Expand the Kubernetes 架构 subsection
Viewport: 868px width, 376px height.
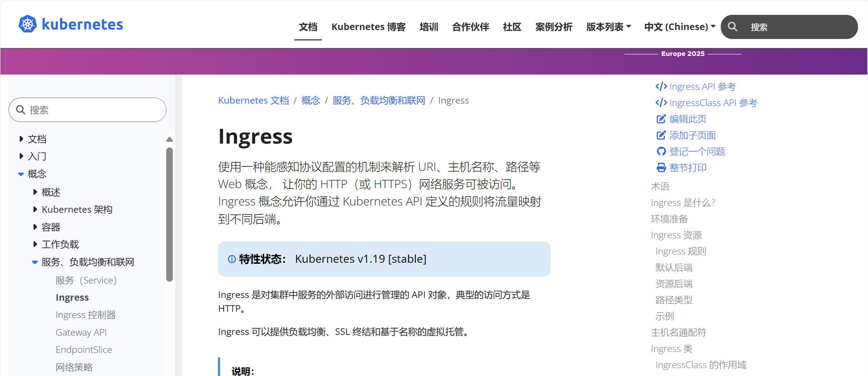(x=35, y=209)
